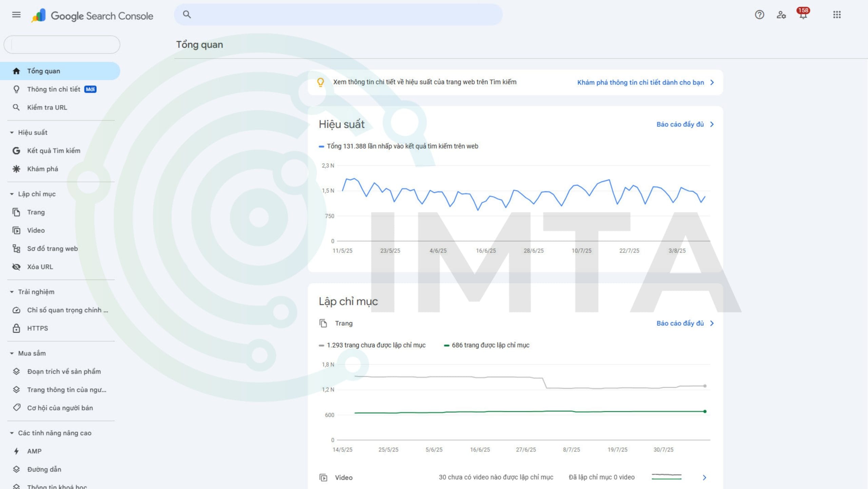Open the Xóa URL removal tool
Image resolution: width=868 pixels, height=489 pixels.
coord(40,267)
